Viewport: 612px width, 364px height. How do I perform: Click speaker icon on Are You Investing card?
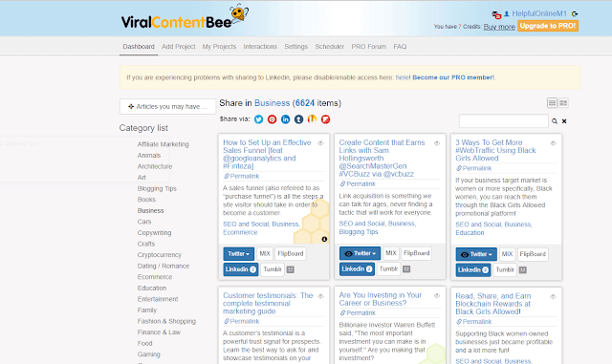click(x=437, y=296)
